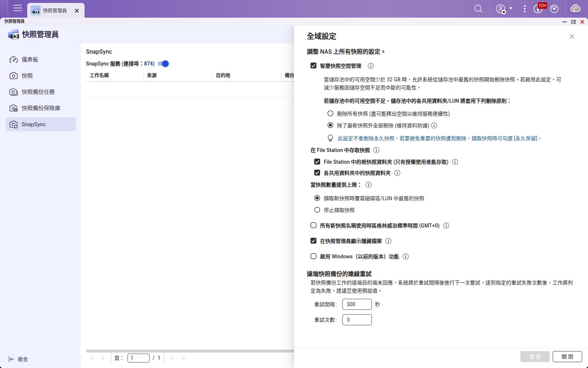Collapse the sidebar with 收合
The width and height of the screenshot is (588, 368).
coord(18,359)
